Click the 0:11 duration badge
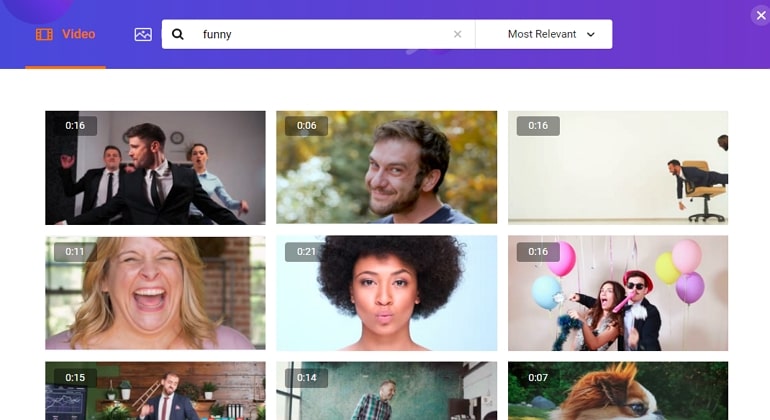 tap(75, 252)
